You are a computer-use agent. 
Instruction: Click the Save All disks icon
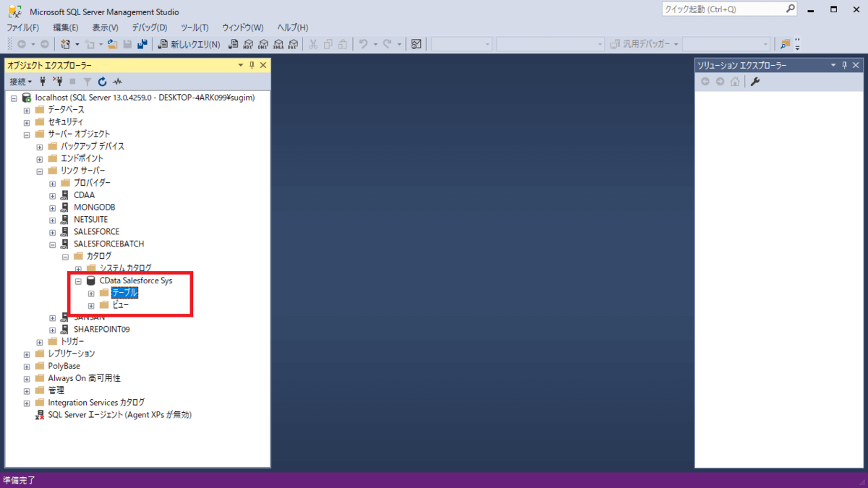point(142,44)
